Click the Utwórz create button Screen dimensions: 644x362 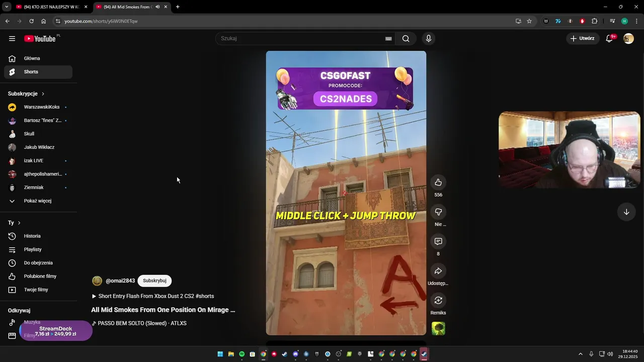tap(583, 39)
